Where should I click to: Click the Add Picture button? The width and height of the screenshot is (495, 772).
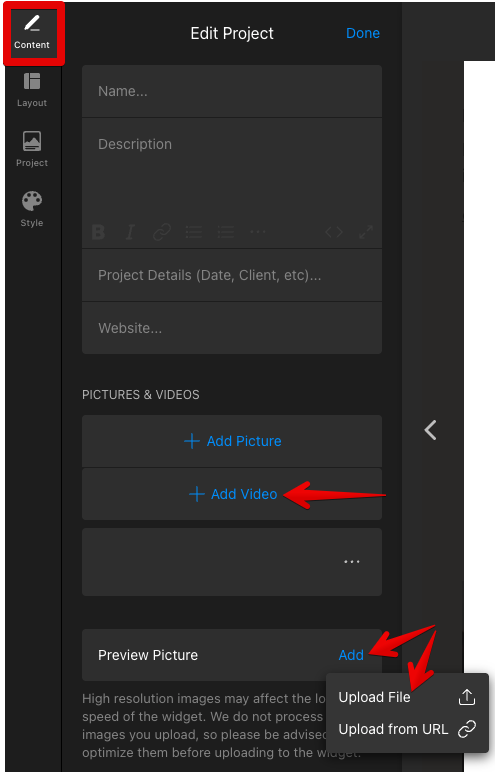pos(232,441)
